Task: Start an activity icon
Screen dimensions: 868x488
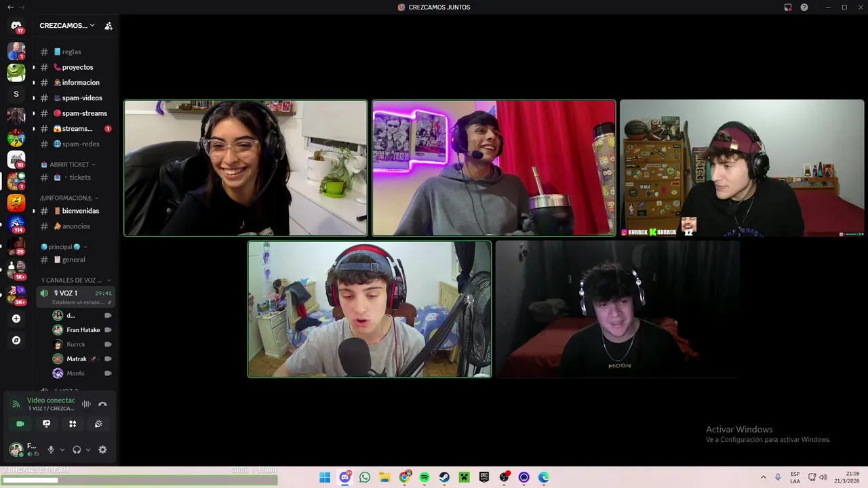Action: tap(73, 424)
